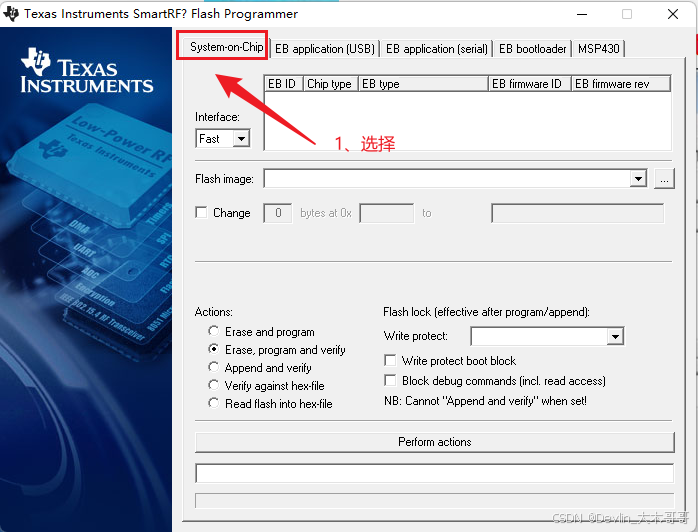Minimize the Flash Programmer window

(582, 14)
